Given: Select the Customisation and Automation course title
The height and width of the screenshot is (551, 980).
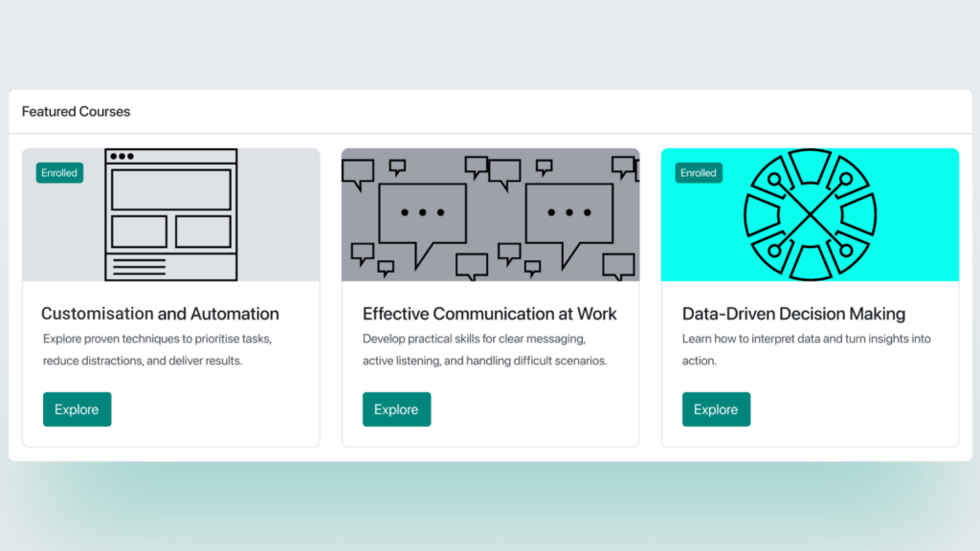Looking at the screenshot, I should tap(160, 314).
